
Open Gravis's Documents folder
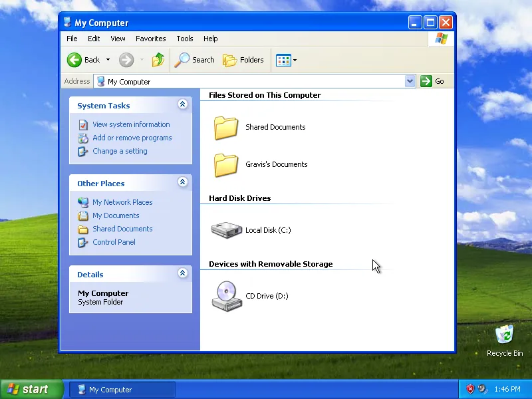tap(276, 164)
